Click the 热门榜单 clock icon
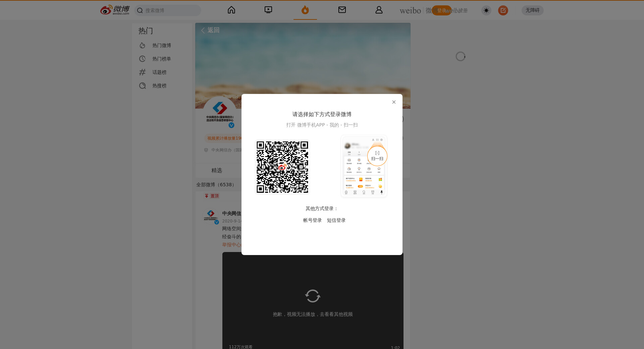Screen dimensions: 644x349 143,59
